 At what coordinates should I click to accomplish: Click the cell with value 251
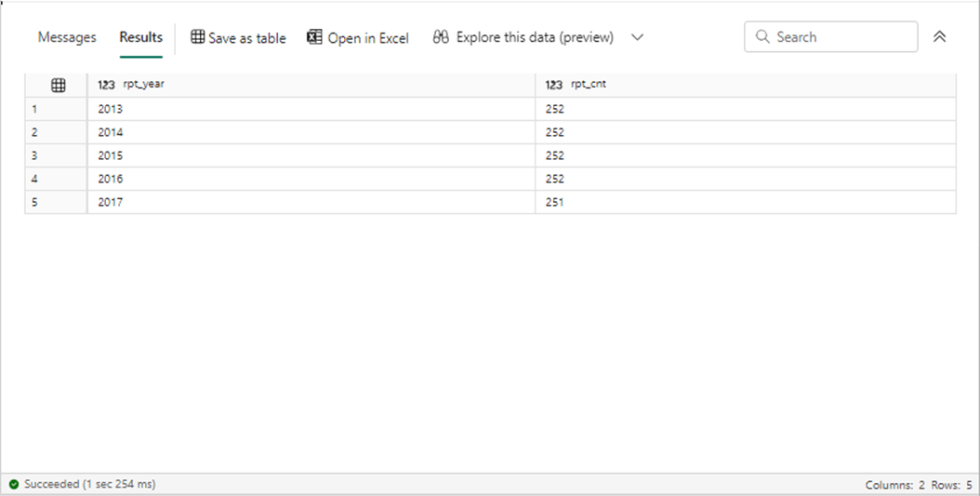[x=555, y=202]
